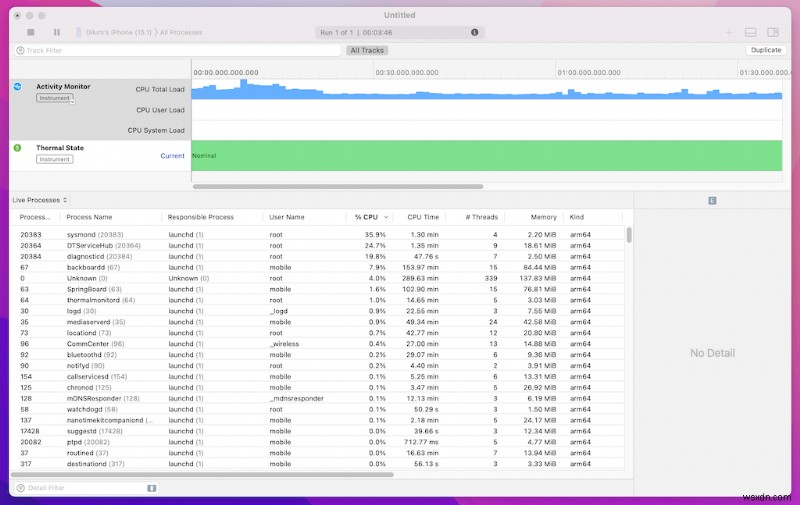Screen dimensions: 800x505
Task: Click the Duplicate button
Action: tap(766, 50)
